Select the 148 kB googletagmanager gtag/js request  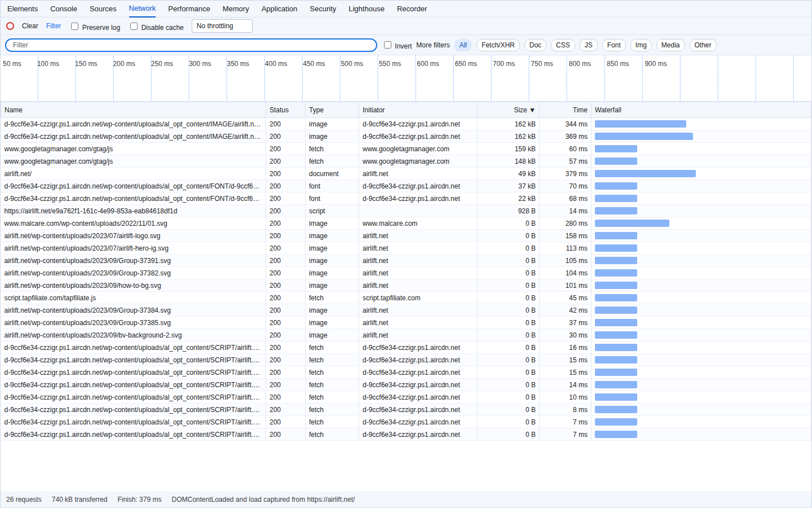click(x=405, y=161)
